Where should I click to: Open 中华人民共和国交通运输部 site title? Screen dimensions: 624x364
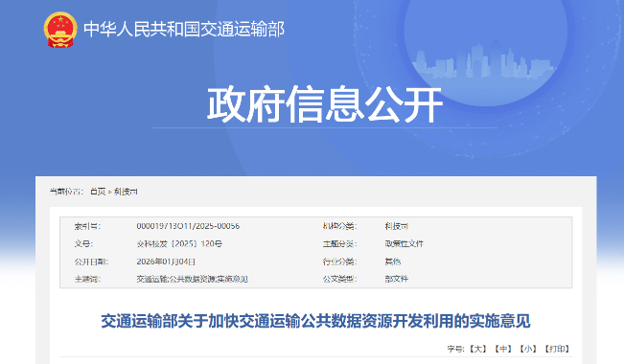(x=184, y=30)
